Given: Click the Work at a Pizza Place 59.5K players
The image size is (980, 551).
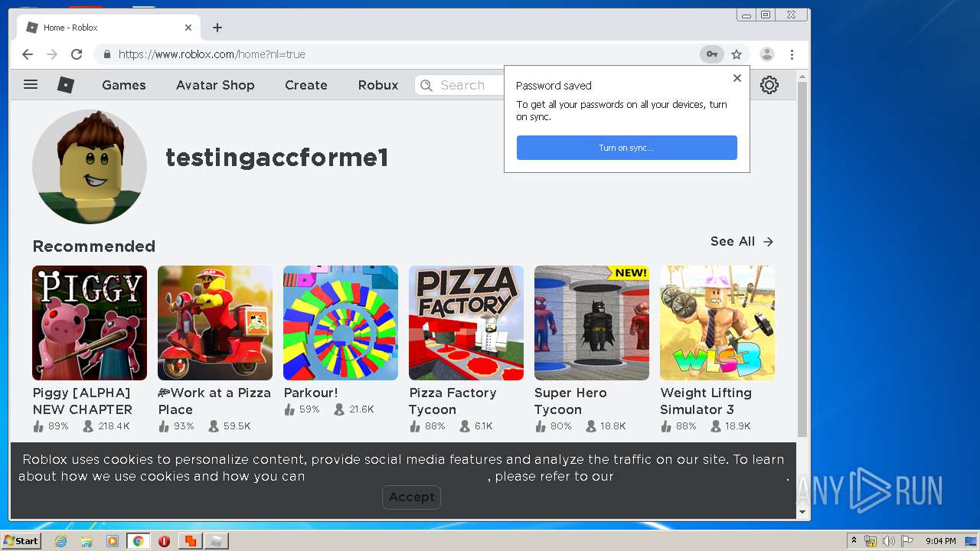Looking at the screenshot, I should click(x=230, y=426).
